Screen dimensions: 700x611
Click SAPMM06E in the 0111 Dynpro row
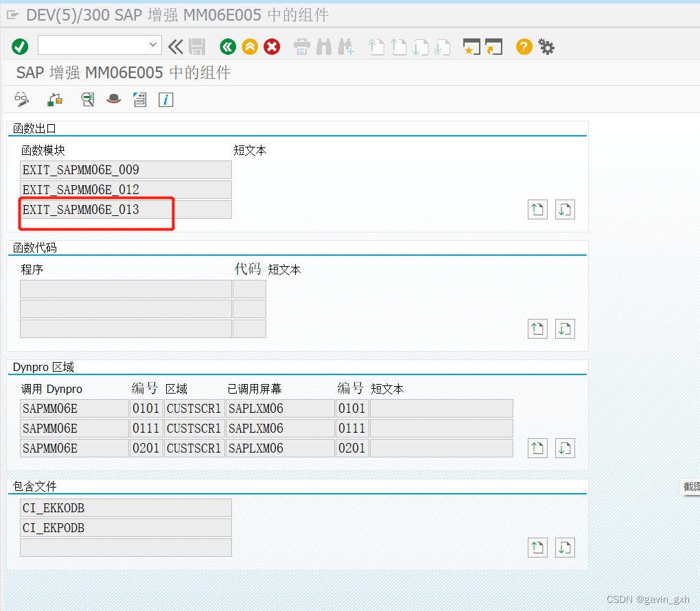(74, 428)
